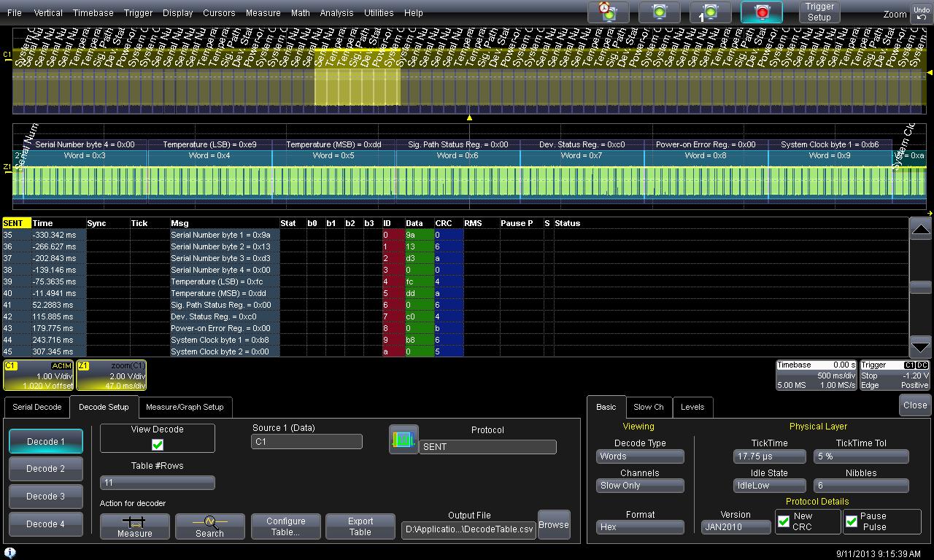Viewport: 934px width, 560px height.
Task: Disable the Pause Pulse checkbox
Action: coord(852,521)
